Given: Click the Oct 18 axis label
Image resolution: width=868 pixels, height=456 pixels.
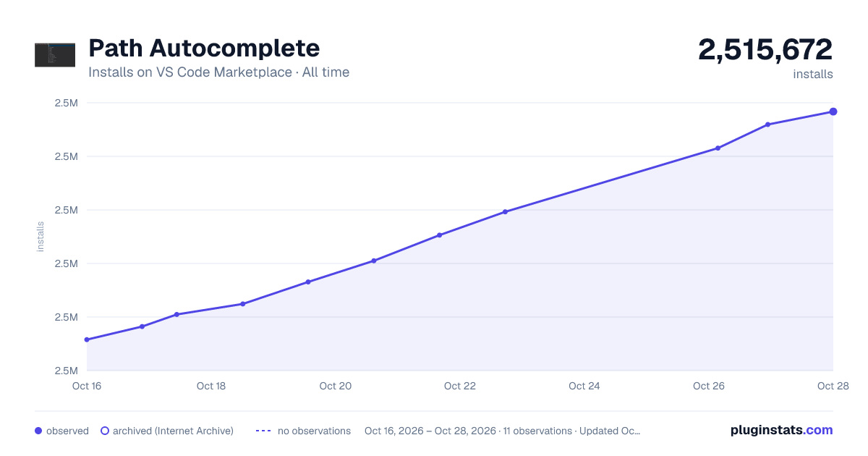Looking at the screenshot, I should pos(211,386).
